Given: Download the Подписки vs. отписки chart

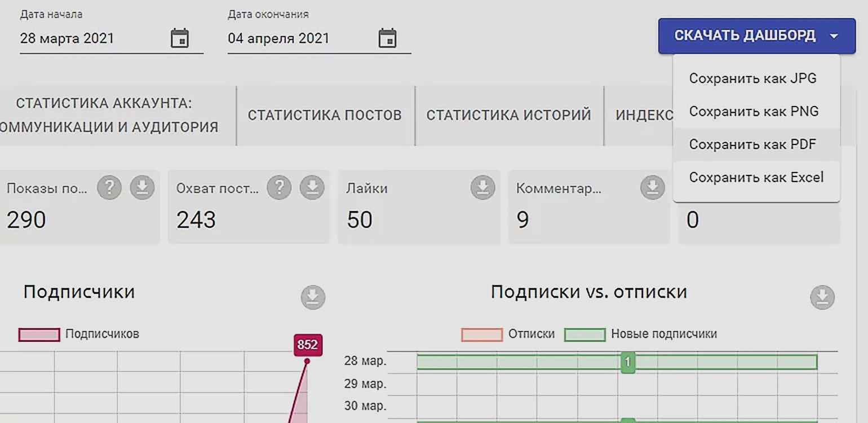Looking at the screenshot, I should pyautogui.click(x=822, y=297).
